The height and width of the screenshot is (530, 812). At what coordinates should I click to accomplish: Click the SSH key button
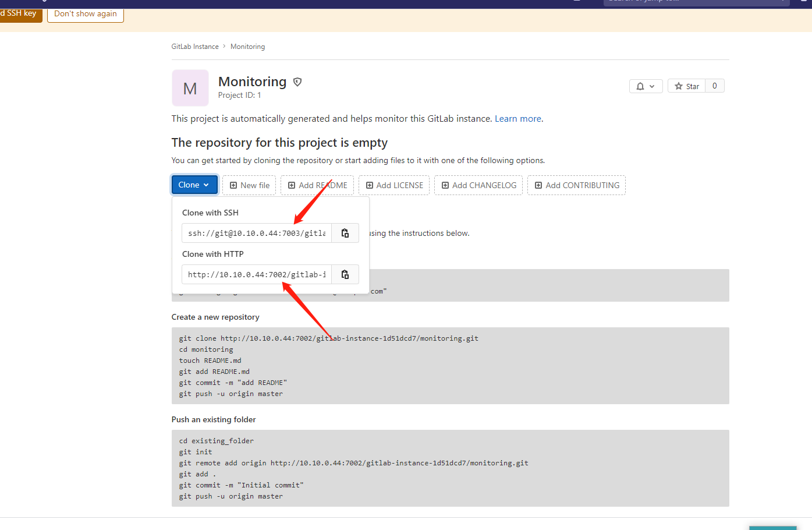(x=21, y=13)
